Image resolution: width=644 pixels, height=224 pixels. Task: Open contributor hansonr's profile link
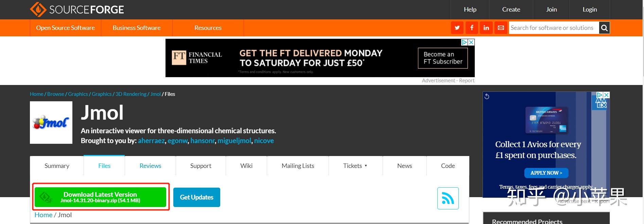pos(203,141)
